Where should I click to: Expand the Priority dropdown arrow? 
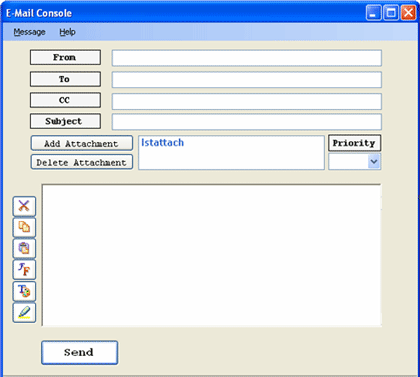[x=374, y=162]
